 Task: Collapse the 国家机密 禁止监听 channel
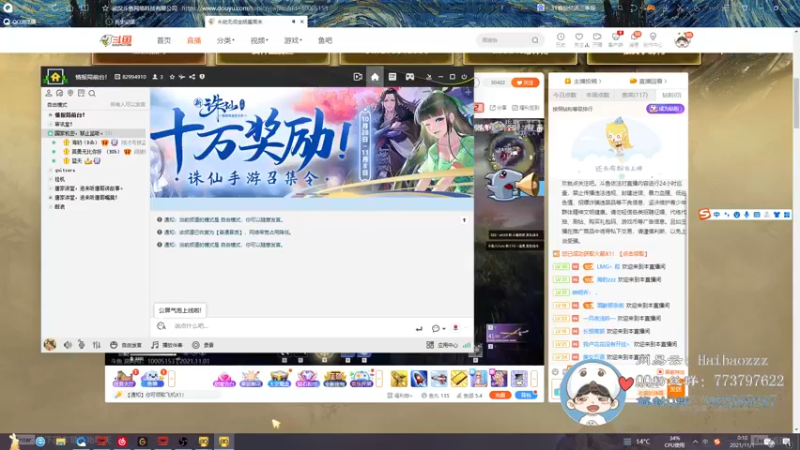(x=50, y=133)
